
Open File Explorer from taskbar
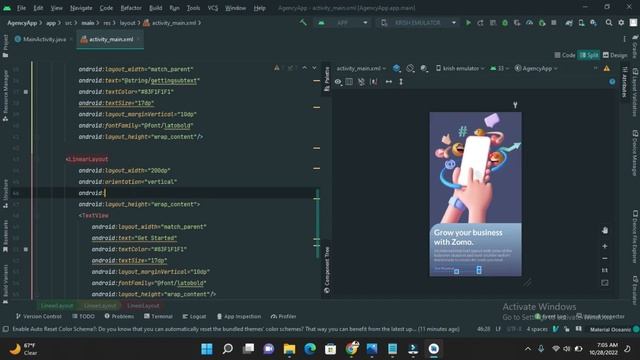point(289,349)
